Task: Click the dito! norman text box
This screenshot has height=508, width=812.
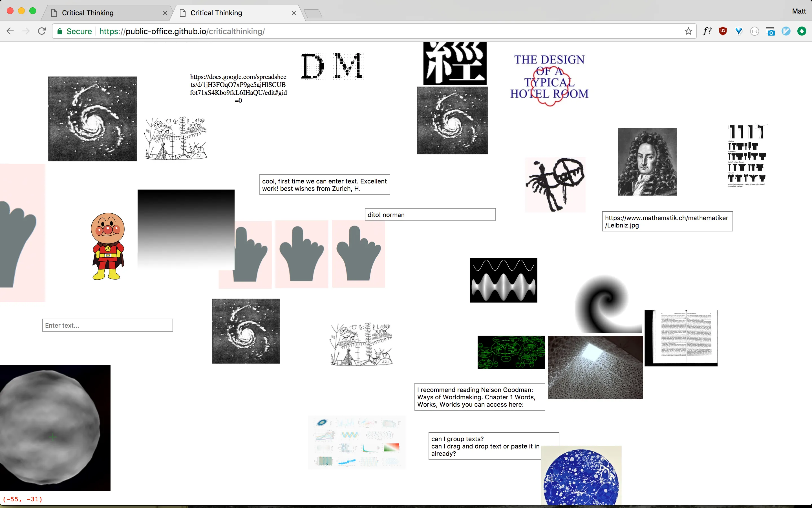Action: (430, 215)
